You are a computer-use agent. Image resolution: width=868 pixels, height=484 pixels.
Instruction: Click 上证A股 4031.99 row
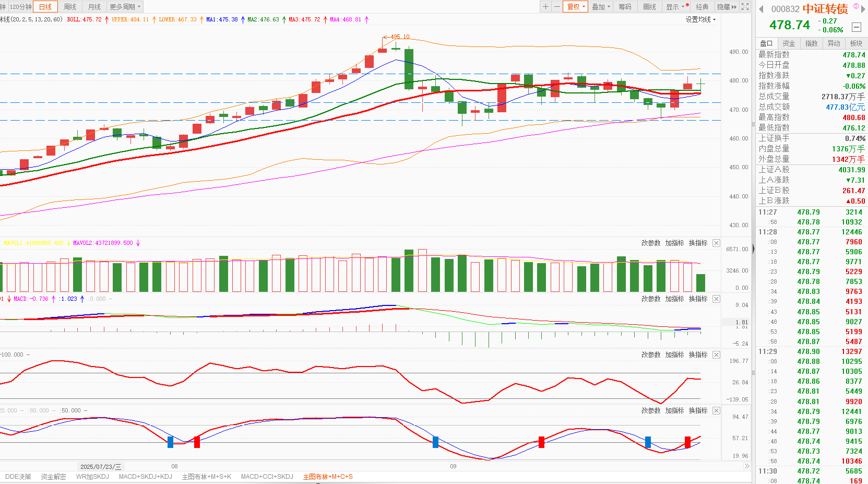[812, 170]
